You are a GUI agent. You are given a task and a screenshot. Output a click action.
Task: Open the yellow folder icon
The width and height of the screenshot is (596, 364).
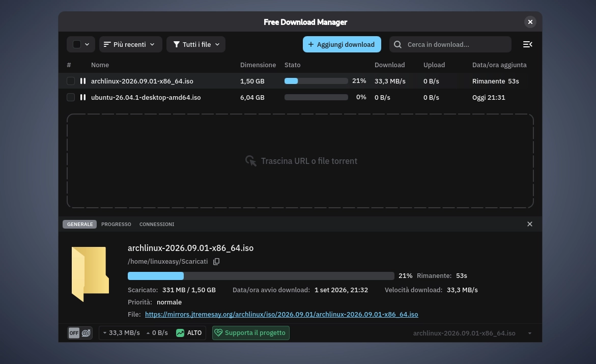90,274
